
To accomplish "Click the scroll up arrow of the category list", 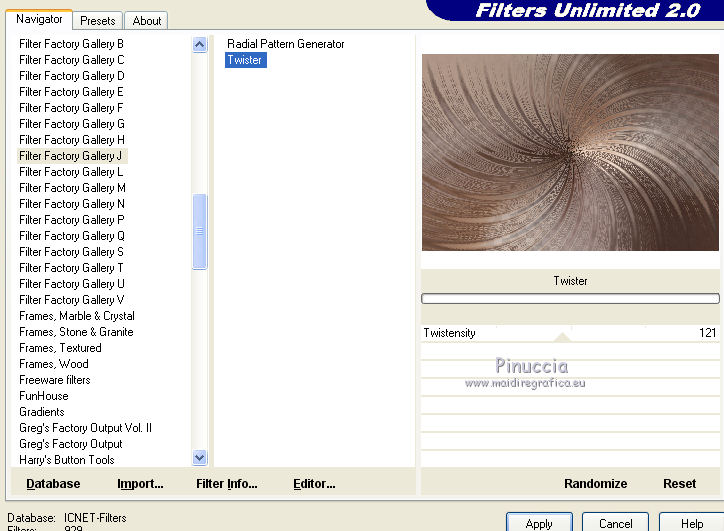I will (199, 45).
